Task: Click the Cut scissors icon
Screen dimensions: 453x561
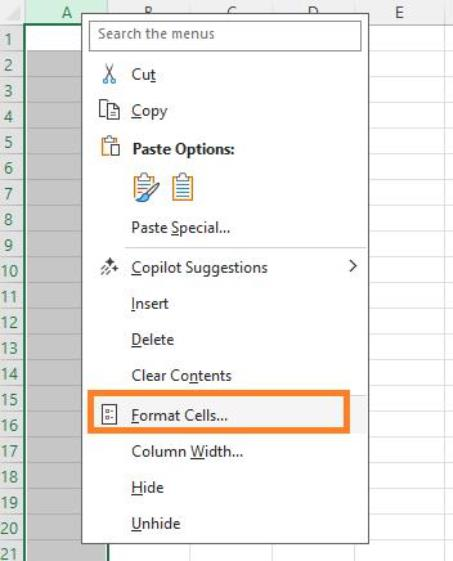Action: (x=109, y=74)
